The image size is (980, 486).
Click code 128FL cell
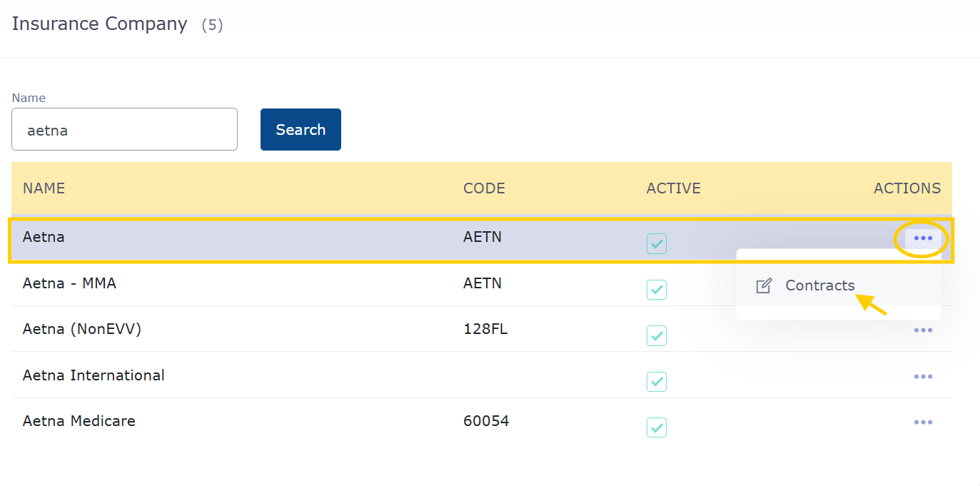(x=485, y=329)
